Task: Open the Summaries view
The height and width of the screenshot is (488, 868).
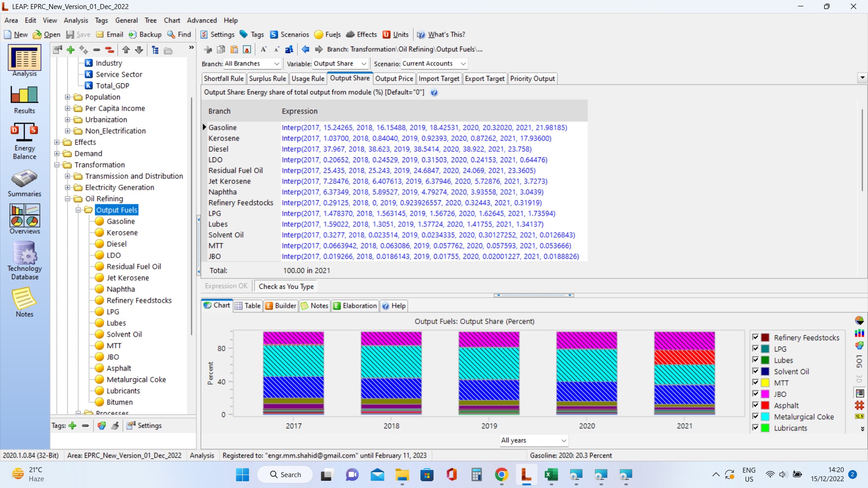Action: click(x=24, y=183)
